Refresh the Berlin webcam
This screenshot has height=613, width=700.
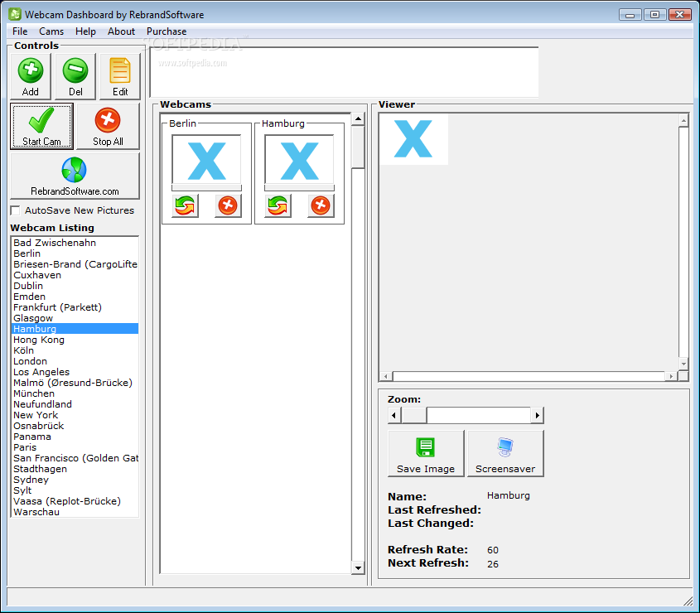pos(185,205)
